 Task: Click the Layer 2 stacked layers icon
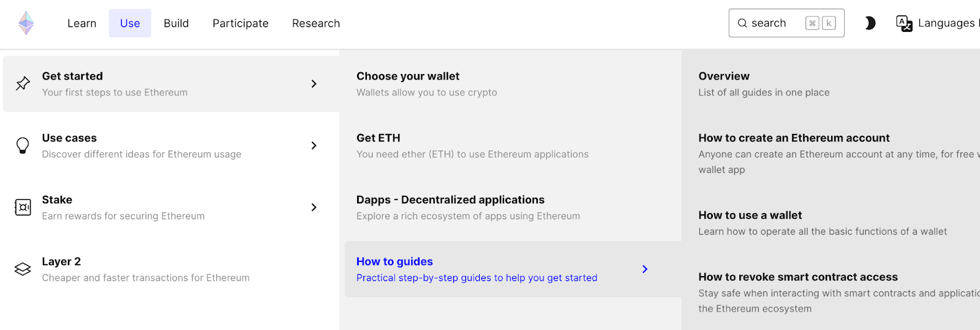[x=23, y=269]
